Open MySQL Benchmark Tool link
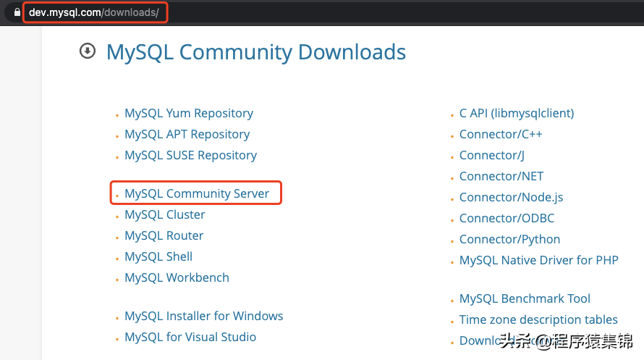This screenshot has height=360, width=644. 525,298
